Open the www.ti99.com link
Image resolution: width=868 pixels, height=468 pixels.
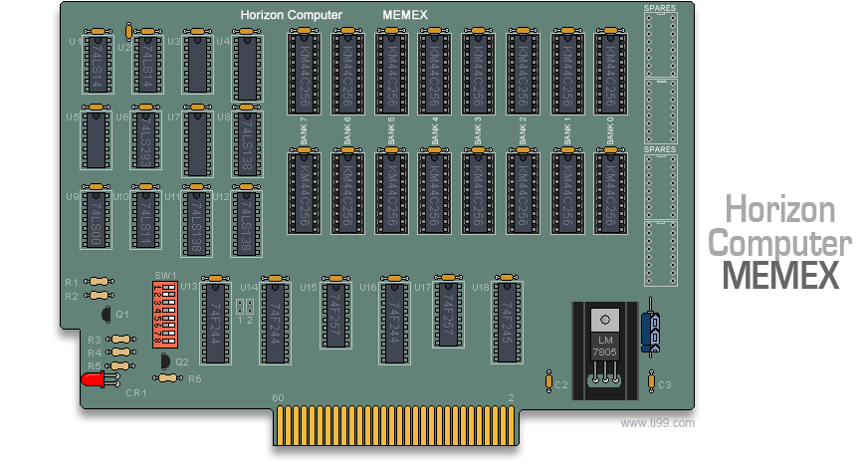(x=658, y=423)
